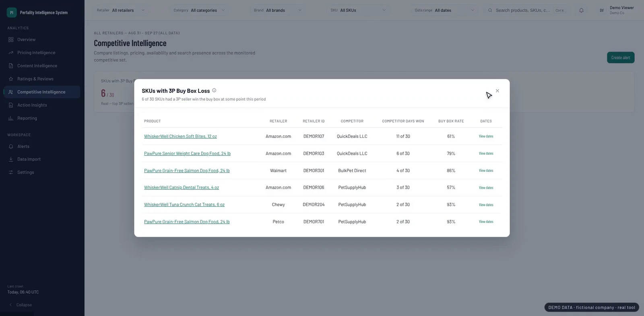This screenshot has height=316, width=644.
Task: Open WhiskerWell Chicken Soft Bites product link
Action: tap(180, 136)
